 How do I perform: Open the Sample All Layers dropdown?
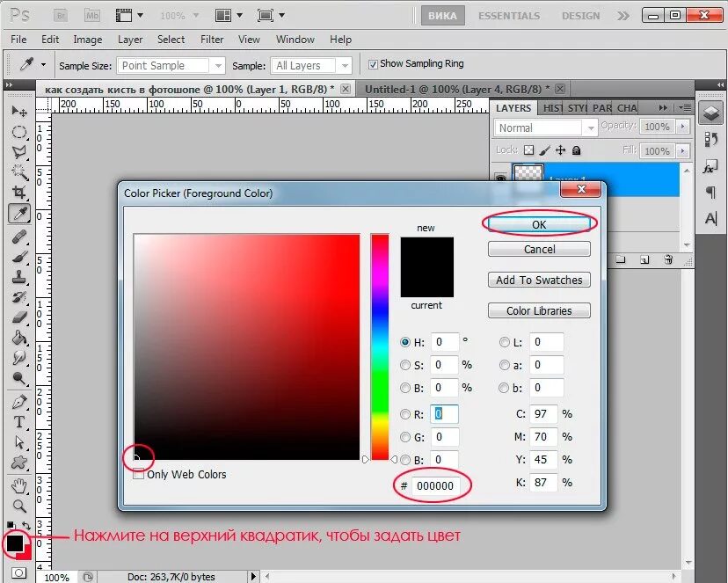(x=311, y=66)
